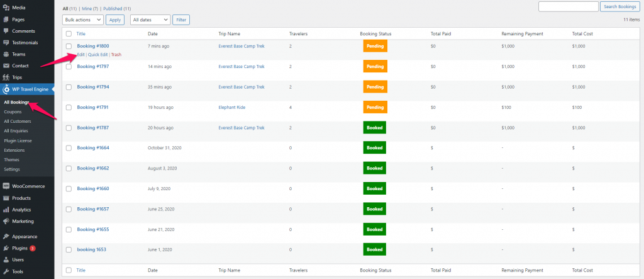Open Everest Base Camp Trek for Booking #1787
This screenshot has width=644, height=279.
coord(241,128)
